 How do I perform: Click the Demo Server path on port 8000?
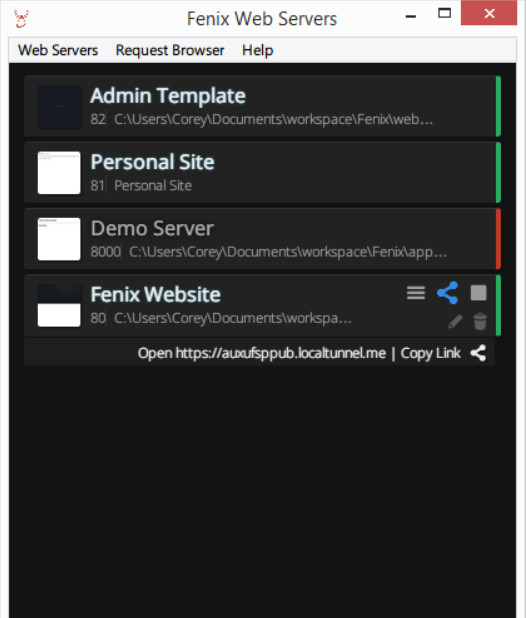pyautogui.click(x=288, y=251)
